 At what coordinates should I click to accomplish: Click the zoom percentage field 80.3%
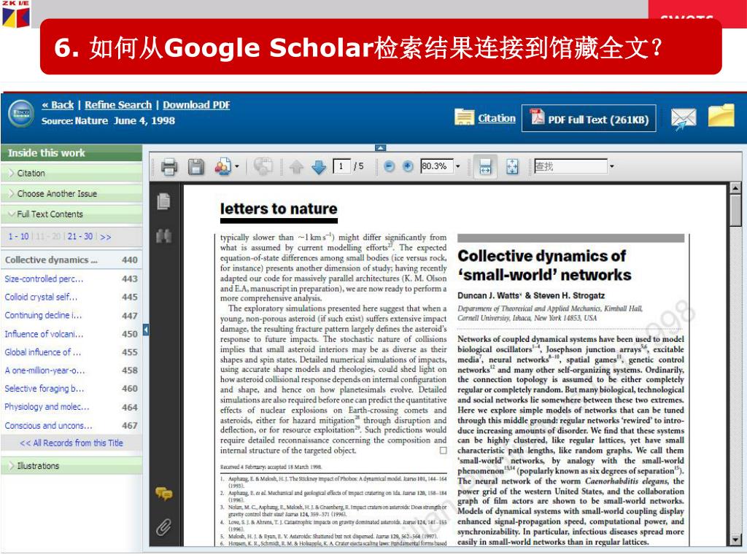[436, 166]
